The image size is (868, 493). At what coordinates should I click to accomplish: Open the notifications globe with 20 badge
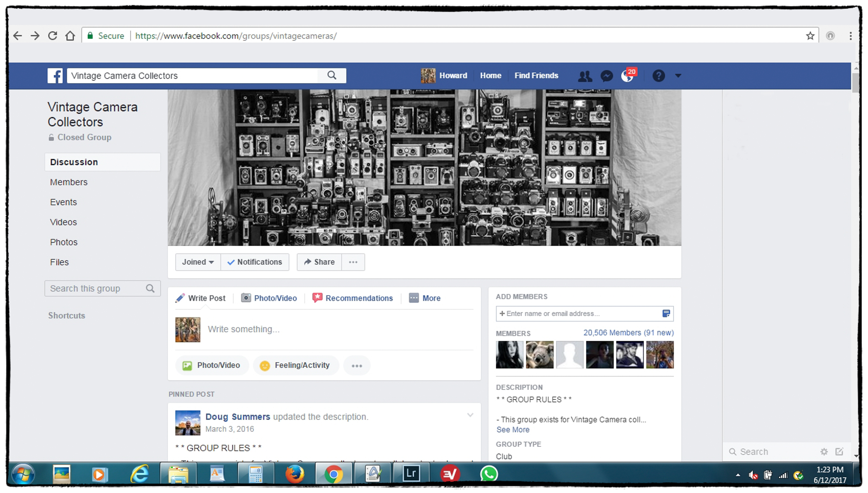tap(627, 76)
